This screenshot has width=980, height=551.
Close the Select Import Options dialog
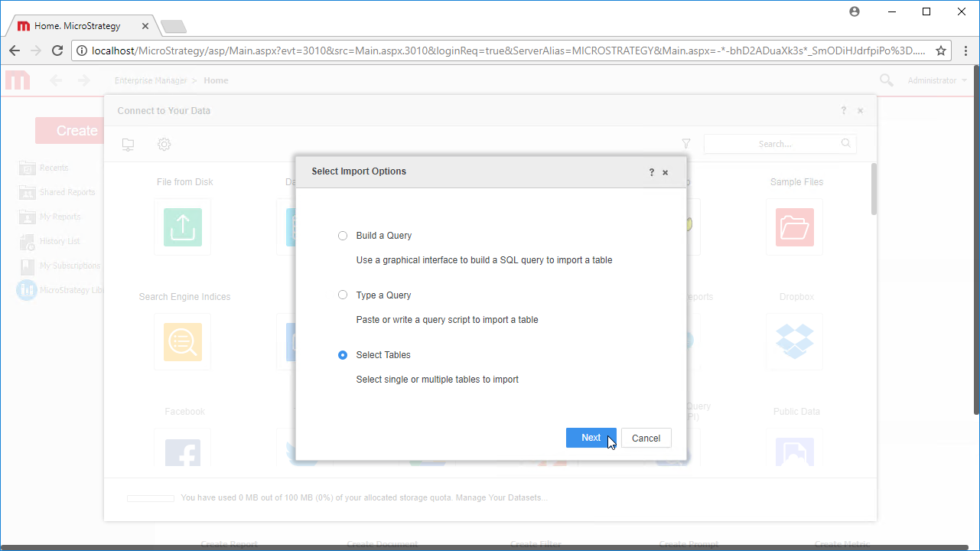pyautogui.click(x=666, y=172)
